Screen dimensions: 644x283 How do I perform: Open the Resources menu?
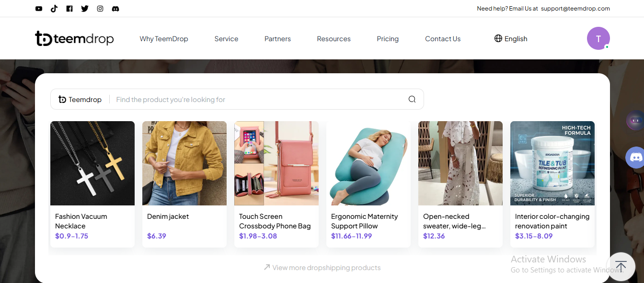(333, 39)
